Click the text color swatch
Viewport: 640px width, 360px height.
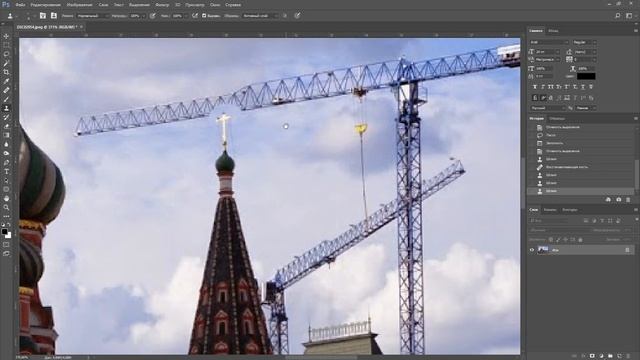[586, 76]
